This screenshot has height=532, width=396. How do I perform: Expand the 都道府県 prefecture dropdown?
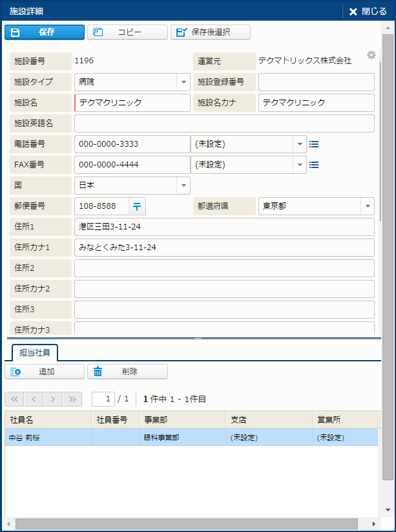pyautogui.click(x=367, y=206)
